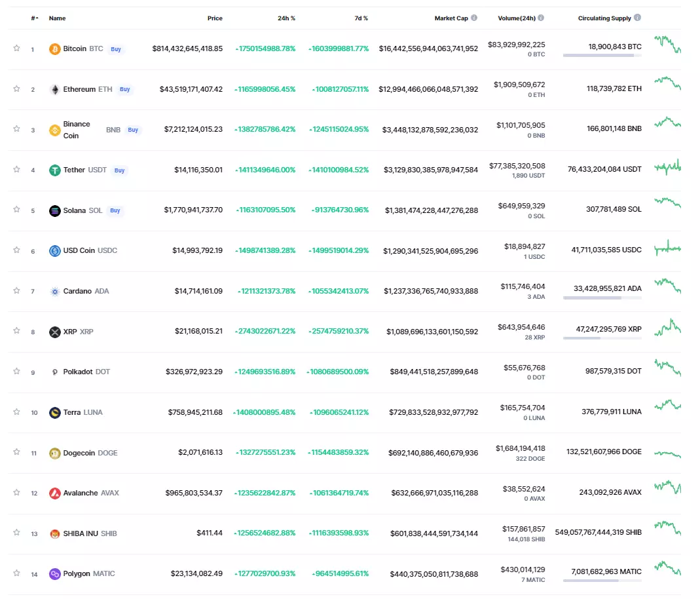The width and height of the screenshot is (700, 599).
Task: Click Tether volume $77,385,320,508
Action: [x=517, y=166]
